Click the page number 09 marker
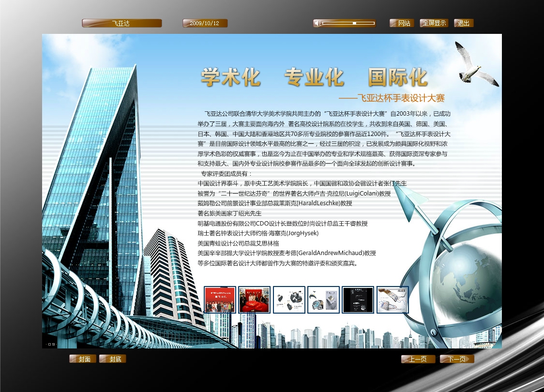This screenshot has width=544, height=392. pyautogui.click(x=51, y=344)
